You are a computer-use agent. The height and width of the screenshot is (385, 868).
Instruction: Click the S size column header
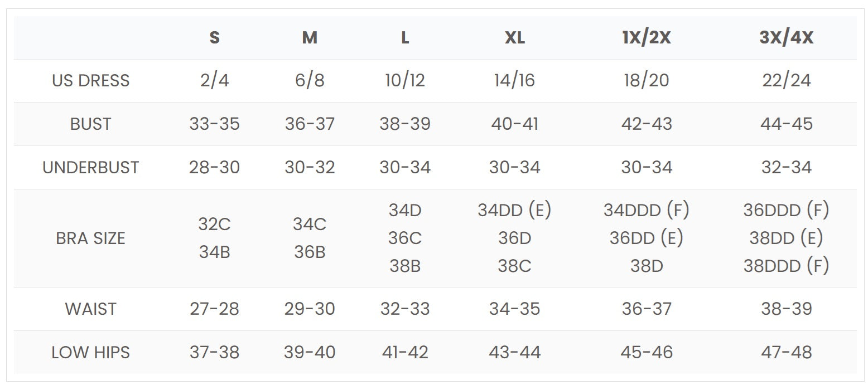coord(214,38)
